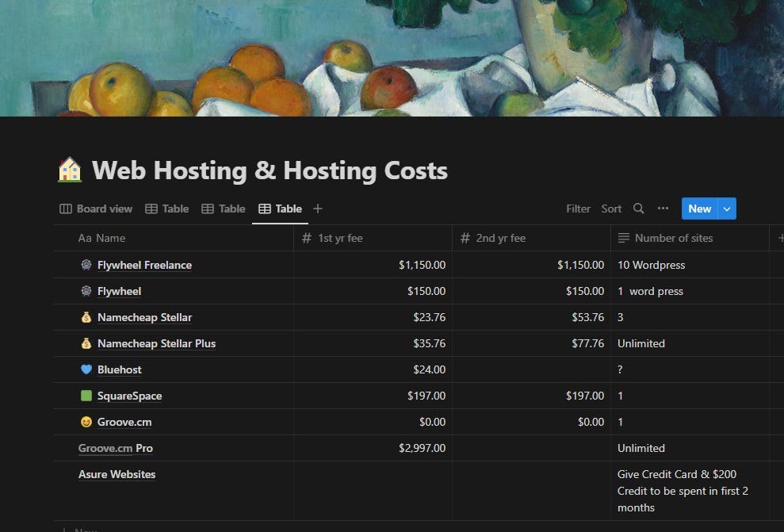This screenshot has height=532, width=784.
Task: Select the Unlimited cell in Namecheap Stellar Plus row
Action: point(690,343)
